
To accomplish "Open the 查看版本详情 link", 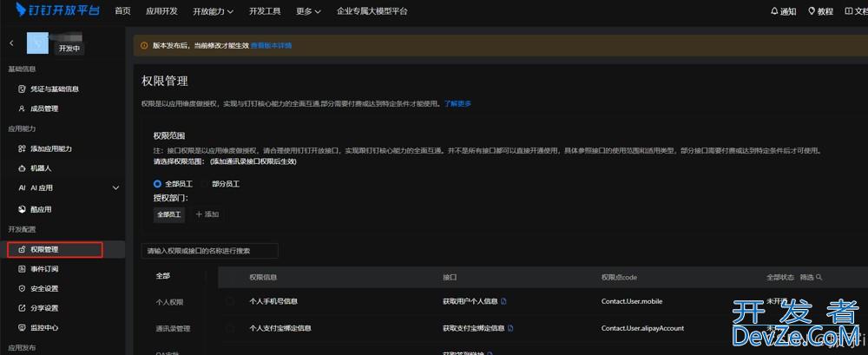I will [271, 45].
